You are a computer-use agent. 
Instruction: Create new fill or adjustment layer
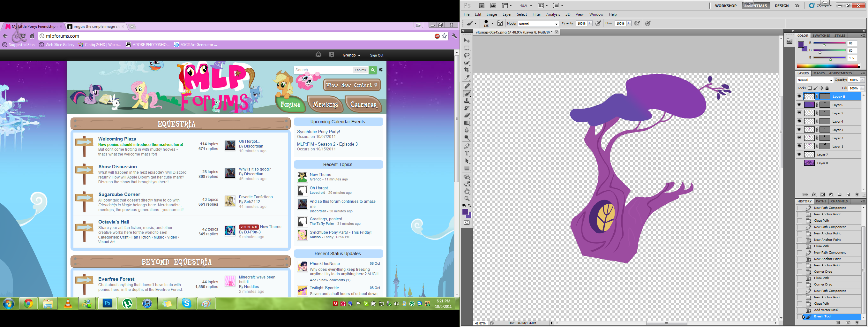[x=831, y=195]
